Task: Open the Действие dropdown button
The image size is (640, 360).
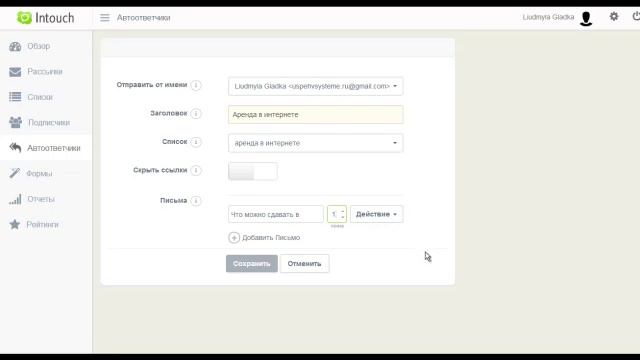Action: tap(376, 214)
